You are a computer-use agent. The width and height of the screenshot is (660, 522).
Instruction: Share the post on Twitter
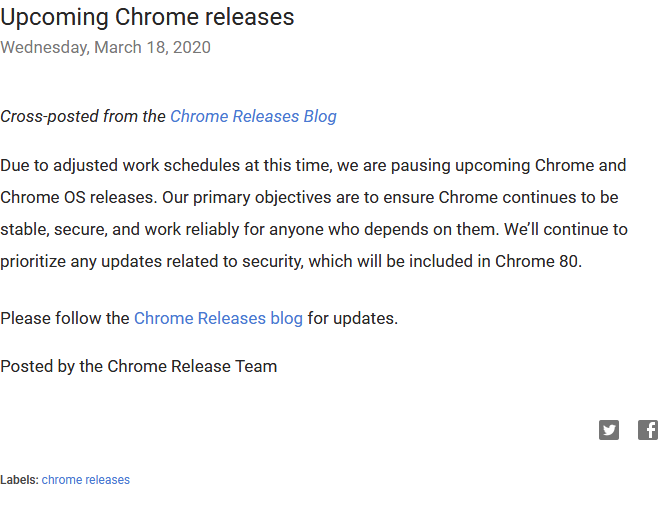[x=609, y=430]
